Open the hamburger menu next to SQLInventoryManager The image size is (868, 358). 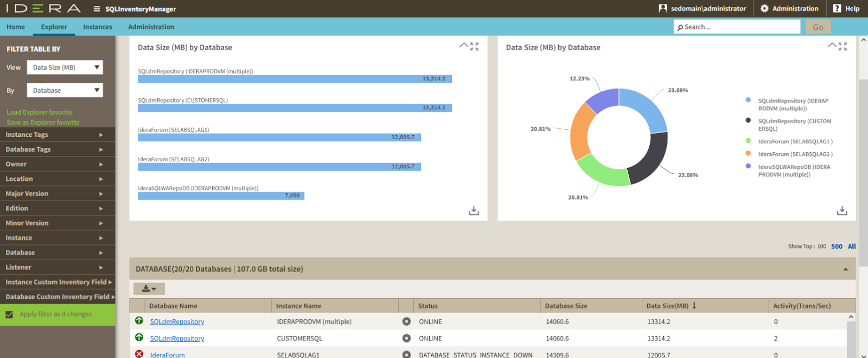pos(97,9)
